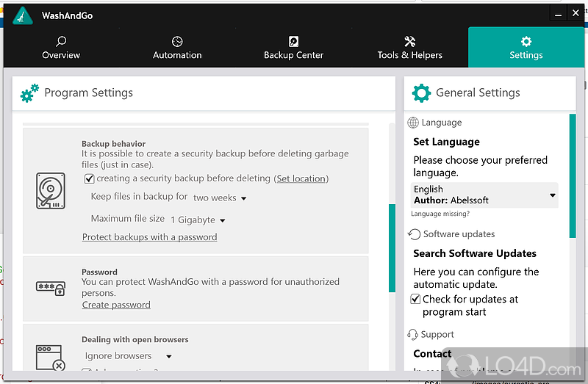588x384 pixels.
Task: Click the Support headset icon
Action: point(412,335)
